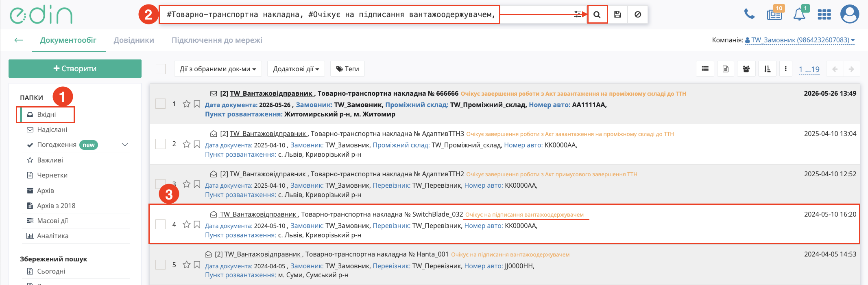
Task: Open the Погодження folder
Action: click(57, 145)
